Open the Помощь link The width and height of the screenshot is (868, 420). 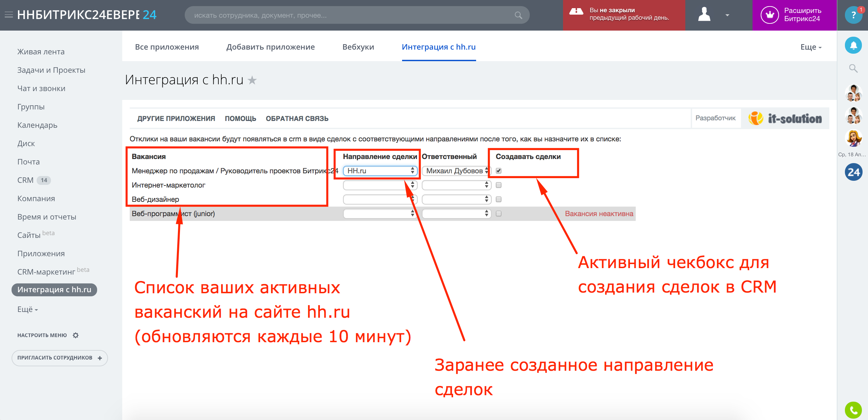coord(240,119)
